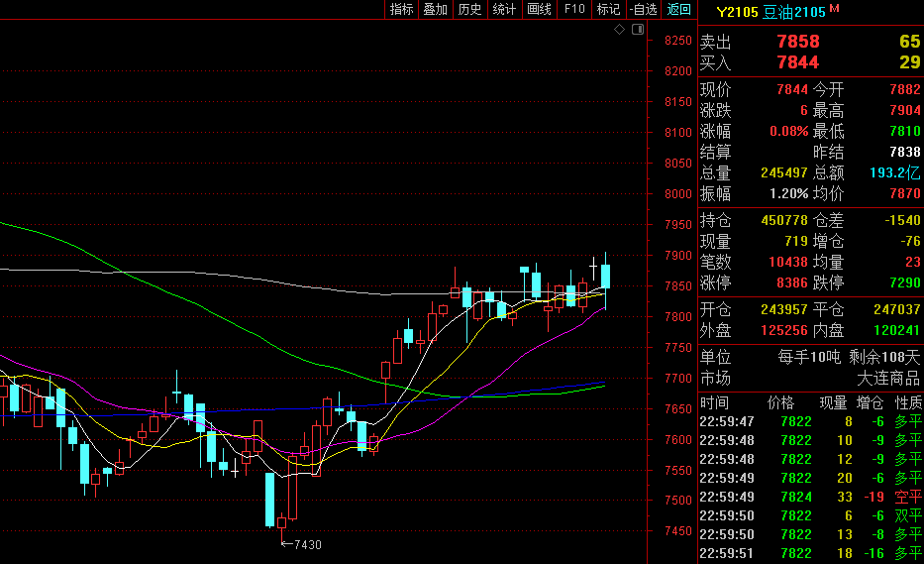Viewport: 924px width, 564px height.
Task: Click the 持仓 value 450778
Action: [x=784, y=220]
